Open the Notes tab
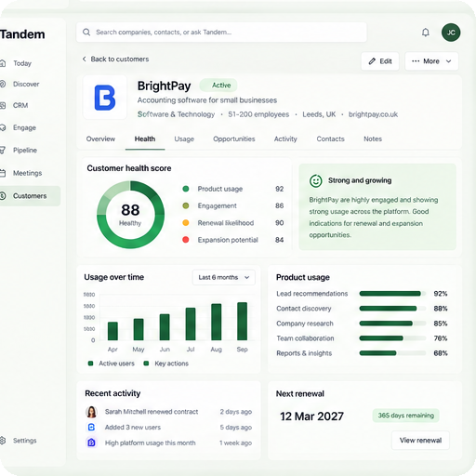 pyautogui.click(x=373, y=139)
